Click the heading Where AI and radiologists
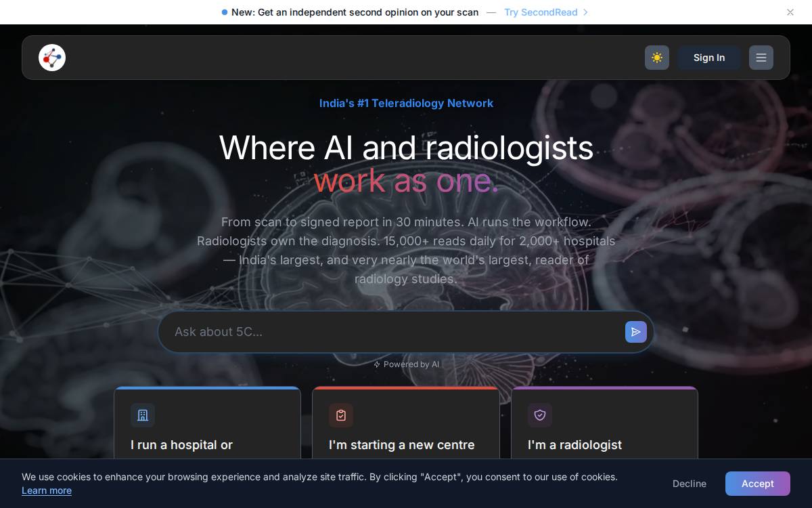Viewport: 812px width, 508px height. tap(406, 148)
